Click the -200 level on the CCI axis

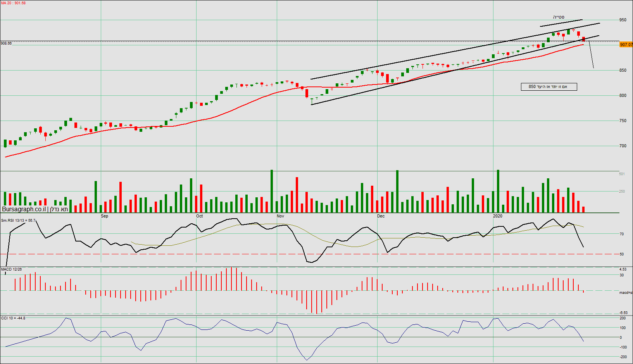[x=623, y=357]
